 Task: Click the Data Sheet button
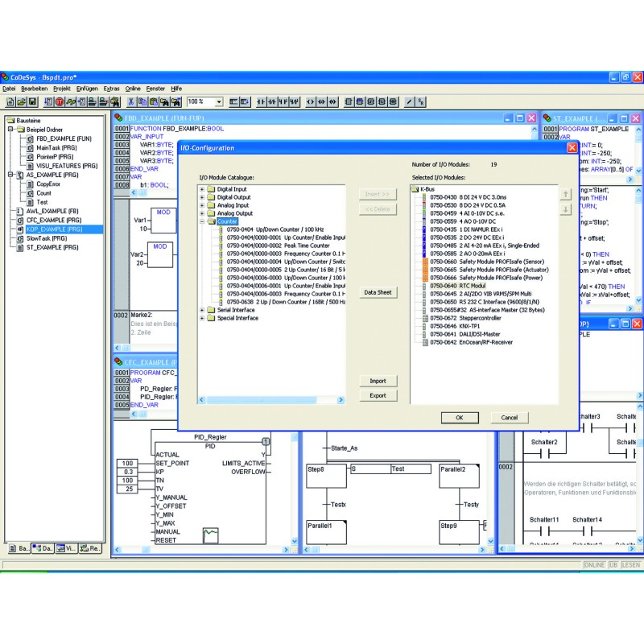point(378,291)
